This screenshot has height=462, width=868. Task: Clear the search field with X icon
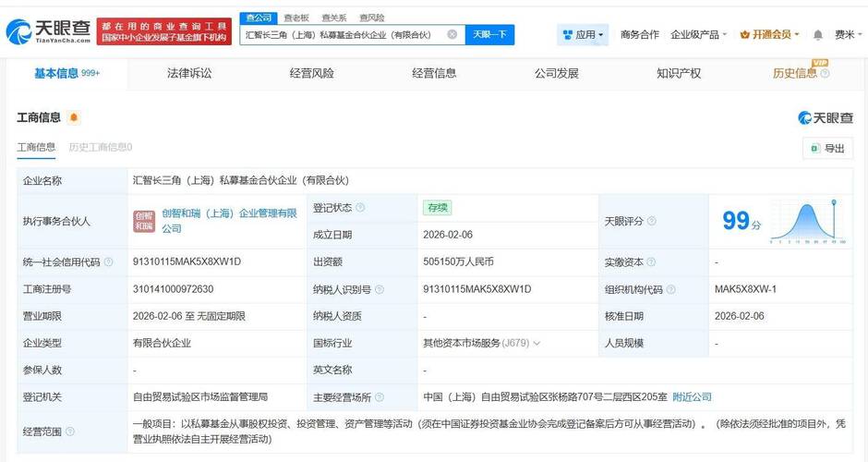click(452, 34)
